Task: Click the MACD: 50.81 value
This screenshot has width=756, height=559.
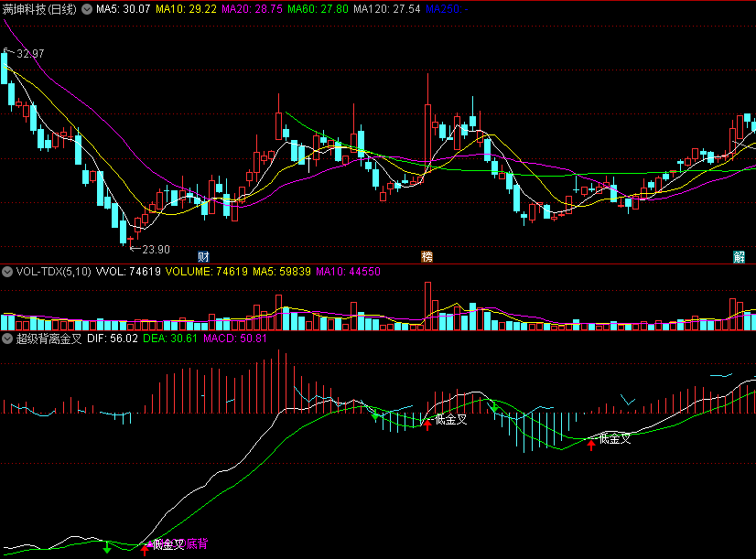Action: (x=235, y=339)
